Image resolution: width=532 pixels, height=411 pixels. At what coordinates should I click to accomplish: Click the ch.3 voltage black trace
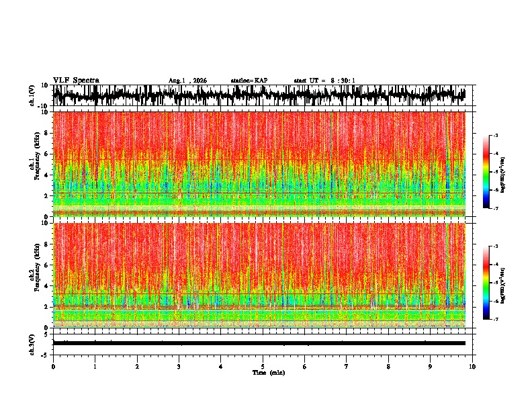coord(259,343)
